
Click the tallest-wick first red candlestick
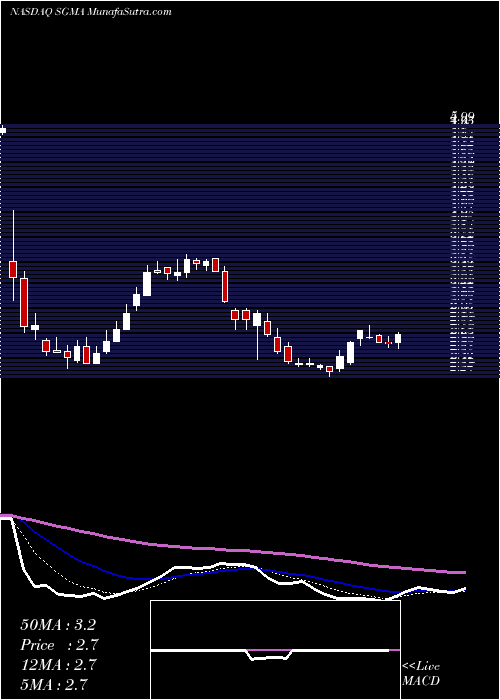13,269
